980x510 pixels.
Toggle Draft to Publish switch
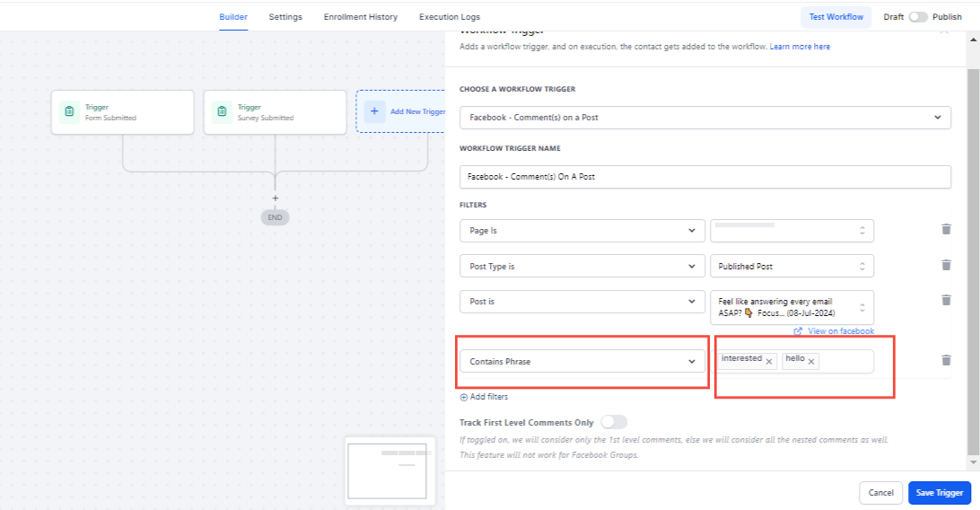[917, 17]
